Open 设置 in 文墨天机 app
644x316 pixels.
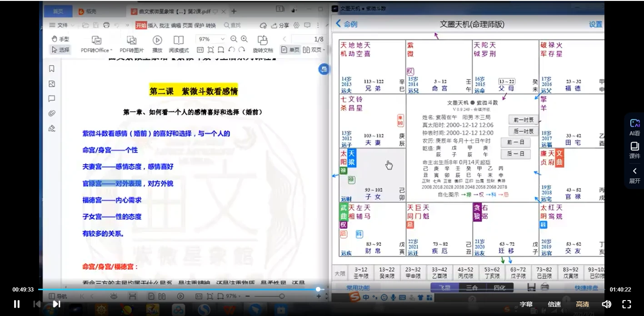[595, 25]
